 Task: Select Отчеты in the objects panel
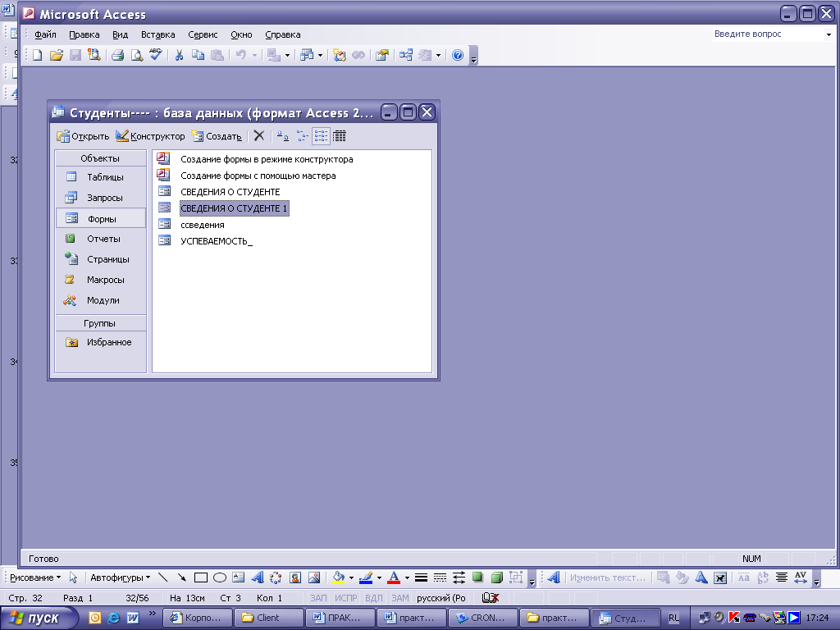pyautogui.click(x=101, y=239)
